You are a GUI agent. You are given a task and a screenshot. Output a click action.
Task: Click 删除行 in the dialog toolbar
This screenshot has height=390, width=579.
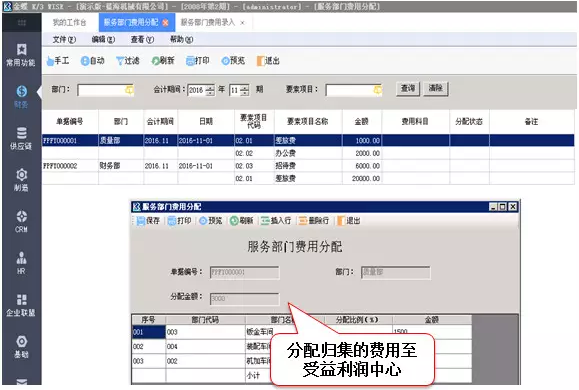coord(314,221)
